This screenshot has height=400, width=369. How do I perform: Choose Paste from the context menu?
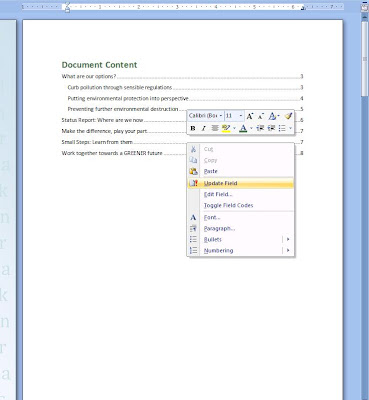click(241, 171)
